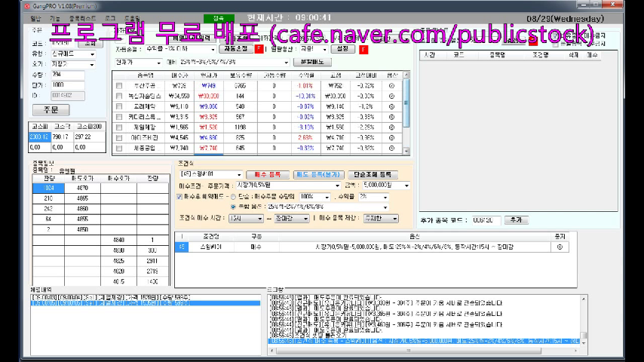Tick the checkbox for the 고려제약 row

click(119, 106)
